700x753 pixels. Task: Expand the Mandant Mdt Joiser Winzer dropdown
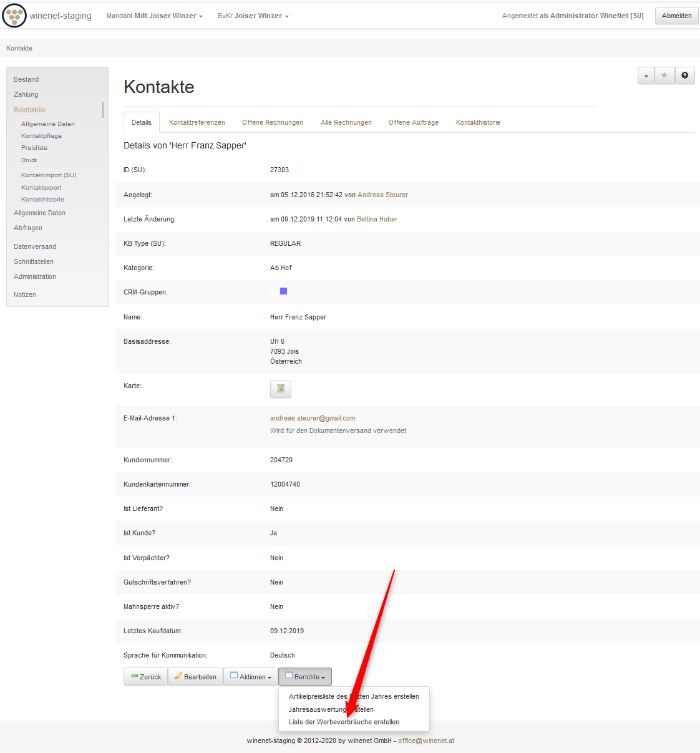click(x=154, y=16)
